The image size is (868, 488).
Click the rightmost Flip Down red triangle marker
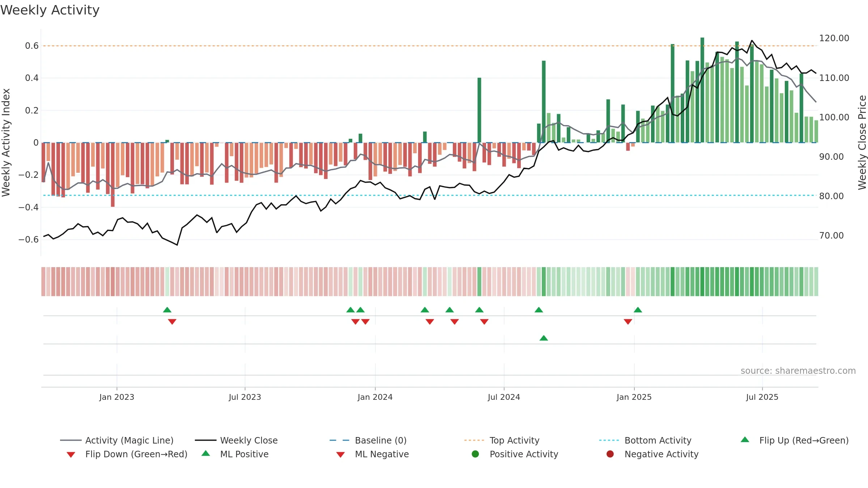click(628, 322)
